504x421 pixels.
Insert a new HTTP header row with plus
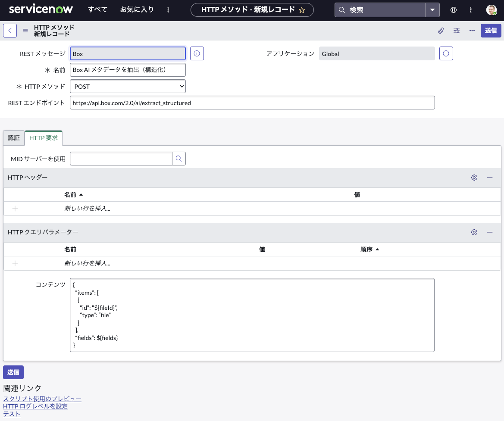pyautogui.click(x=15, y=208)
